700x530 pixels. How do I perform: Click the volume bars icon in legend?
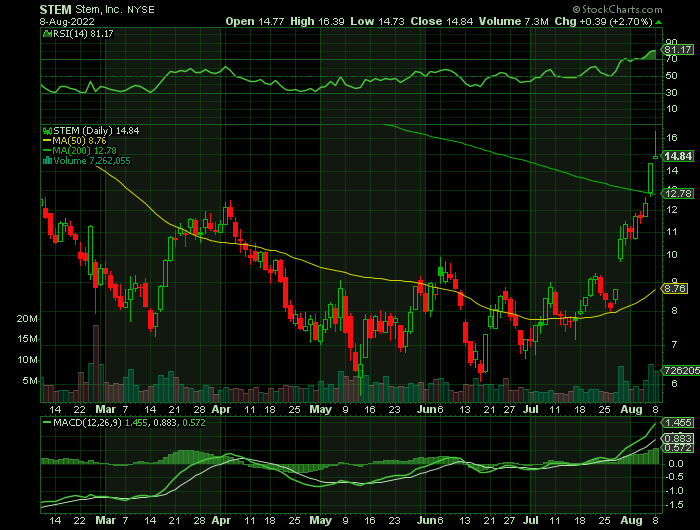pyautogui.click(x=47, y=160)
